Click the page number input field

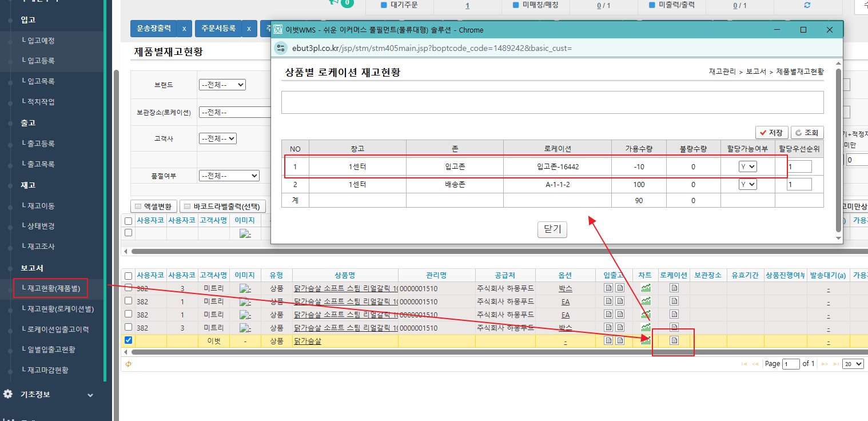point(791,364)
